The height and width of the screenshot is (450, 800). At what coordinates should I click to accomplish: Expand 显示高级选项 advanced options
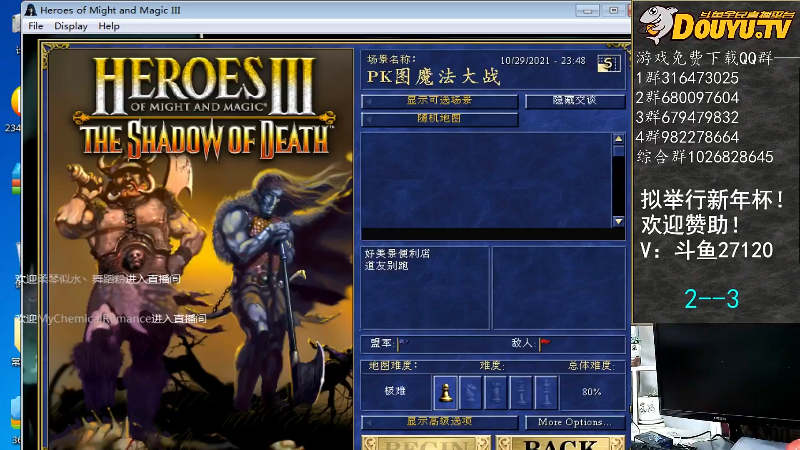point(440,422)
